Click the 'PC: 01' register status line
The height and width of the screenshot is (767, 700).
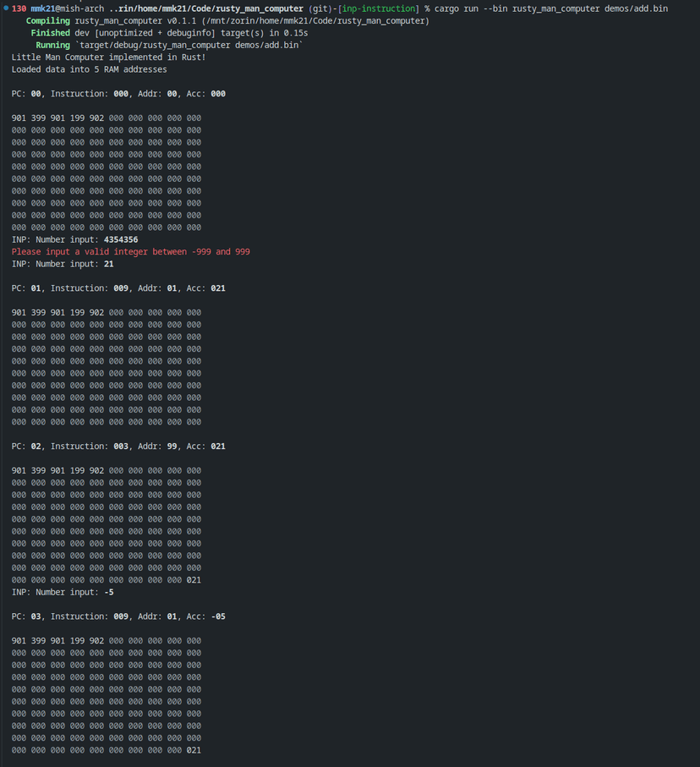118,288
